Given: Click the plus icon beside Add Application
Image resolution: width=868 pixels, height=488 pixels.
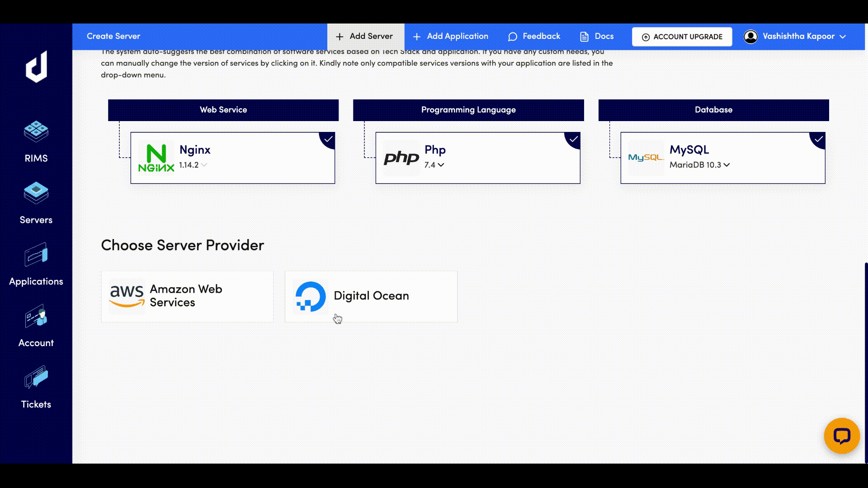Looking at the screenshot, I should [x=417, y=37].
